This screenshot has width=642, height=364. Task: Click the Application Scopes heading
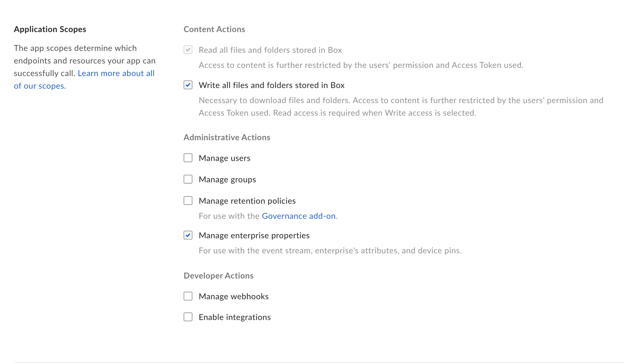point(50,29)
